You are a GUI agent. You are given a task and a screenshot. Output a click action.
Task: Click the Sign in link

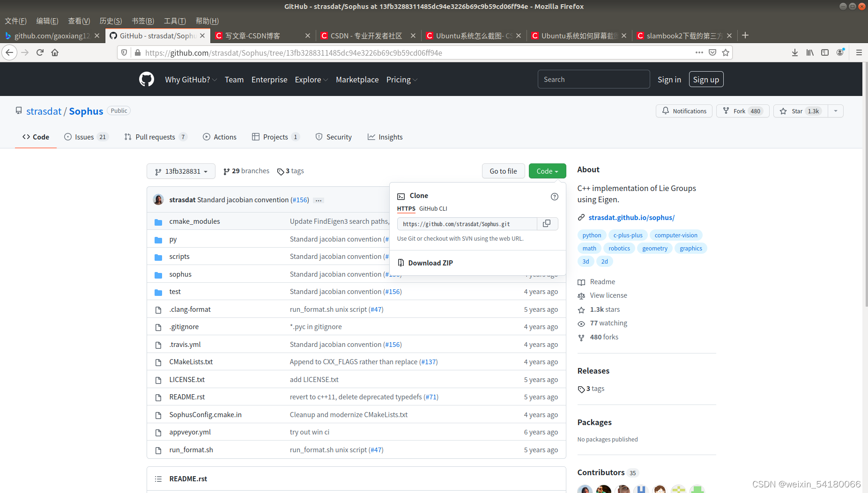(669, 80)
